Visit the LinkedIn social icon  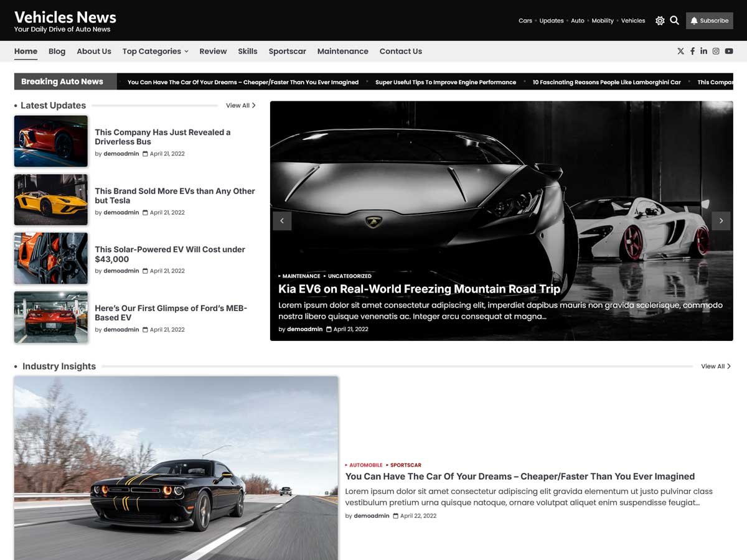tap(703, 51)
